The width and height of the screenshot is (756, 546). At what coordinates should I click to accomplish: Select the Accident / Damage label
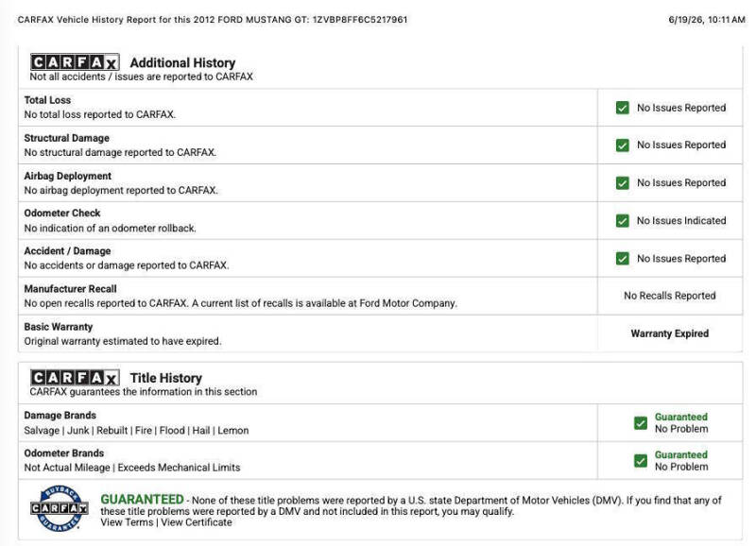(x=67, y=251)
